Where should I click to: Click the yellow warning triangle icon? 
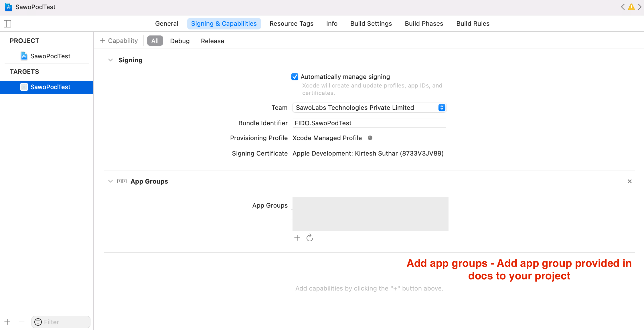631,7
